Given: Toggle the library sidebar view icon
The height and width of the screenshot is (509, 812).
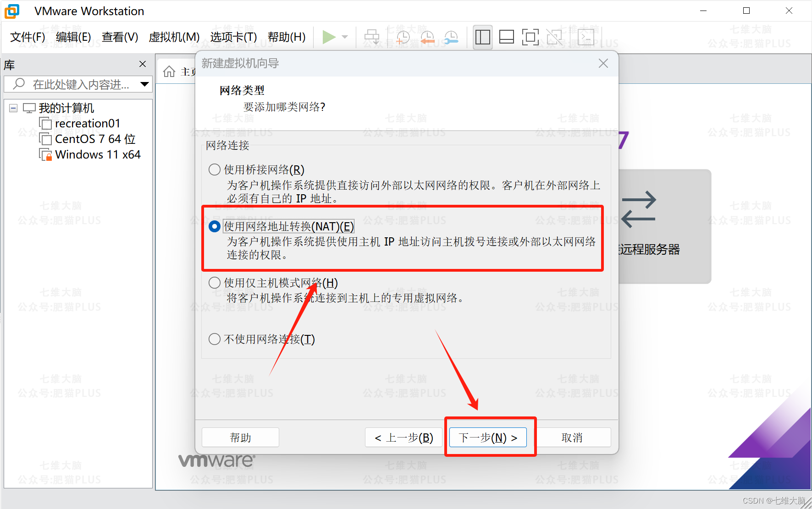Looking at the screenshot, I should [483, 37].
